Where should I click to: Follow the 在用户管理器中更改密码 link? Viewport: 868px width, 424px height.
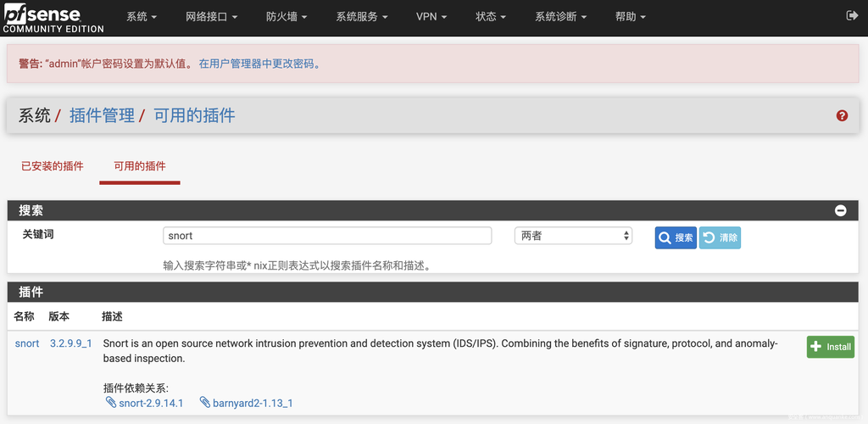(259, 64)
